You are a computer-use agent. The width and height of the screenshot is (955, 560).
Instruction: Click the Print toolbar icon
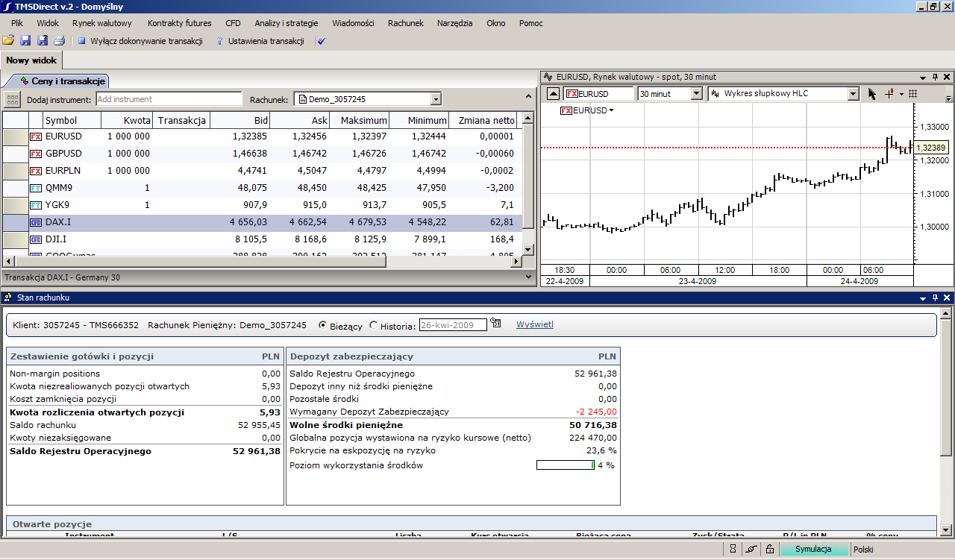coord(60,41)
